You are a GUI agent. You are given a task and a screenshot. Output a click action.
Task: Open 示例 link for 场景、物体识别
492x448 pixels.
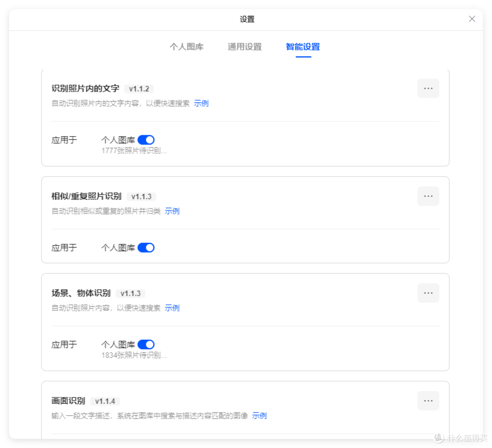(x=172, y=308)
